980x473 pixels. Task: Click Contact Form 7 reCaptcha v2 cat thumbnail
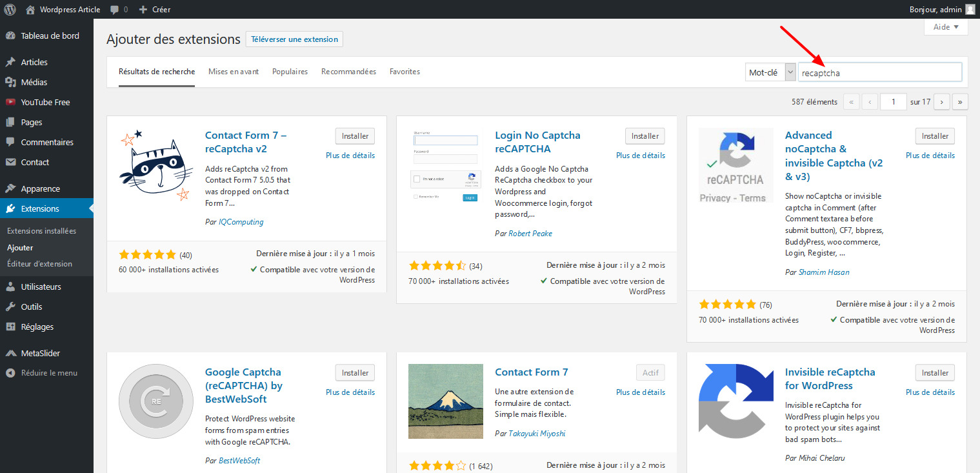click(x=155, y=166)
